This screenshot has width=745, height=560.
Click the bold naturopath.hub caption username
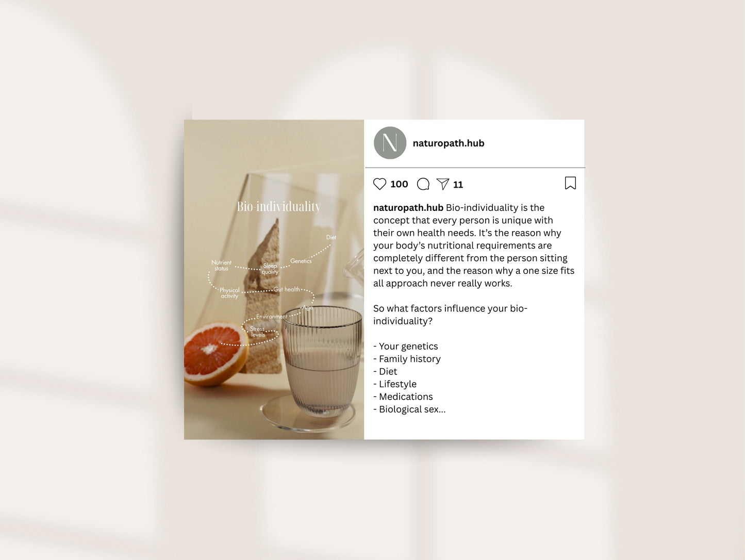(408, 207)
